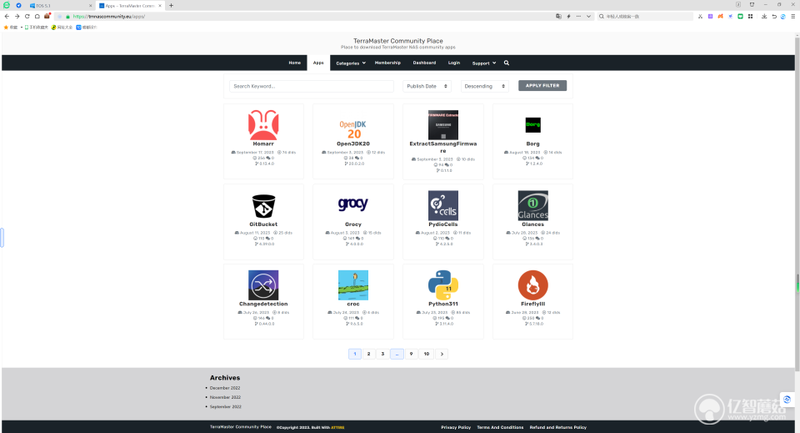Open the Homarr app logo
Screen dimensions: 800x433
(263, 124)
